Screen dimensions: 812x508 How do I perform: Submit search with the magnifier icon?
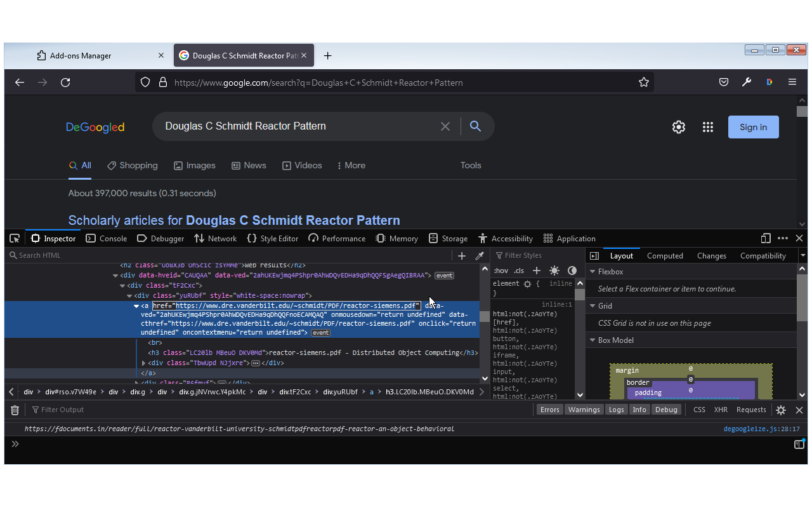(475, 126)
